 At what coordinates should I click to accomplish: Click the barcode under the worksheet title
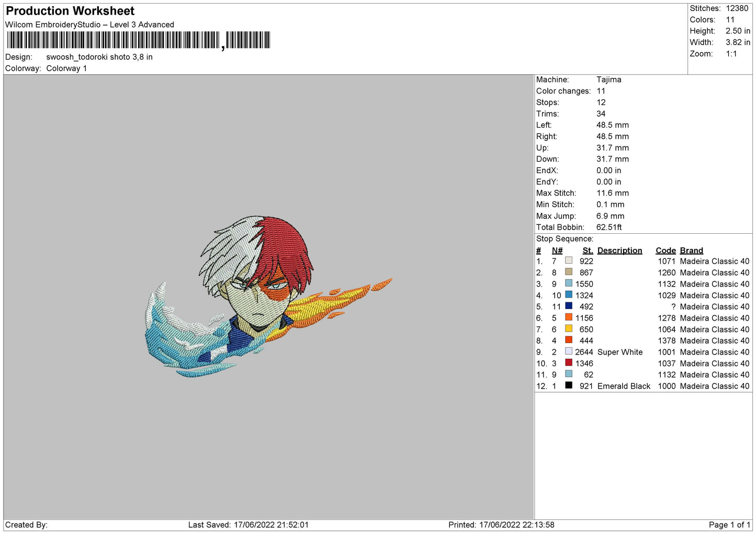[x=139, y=40]
